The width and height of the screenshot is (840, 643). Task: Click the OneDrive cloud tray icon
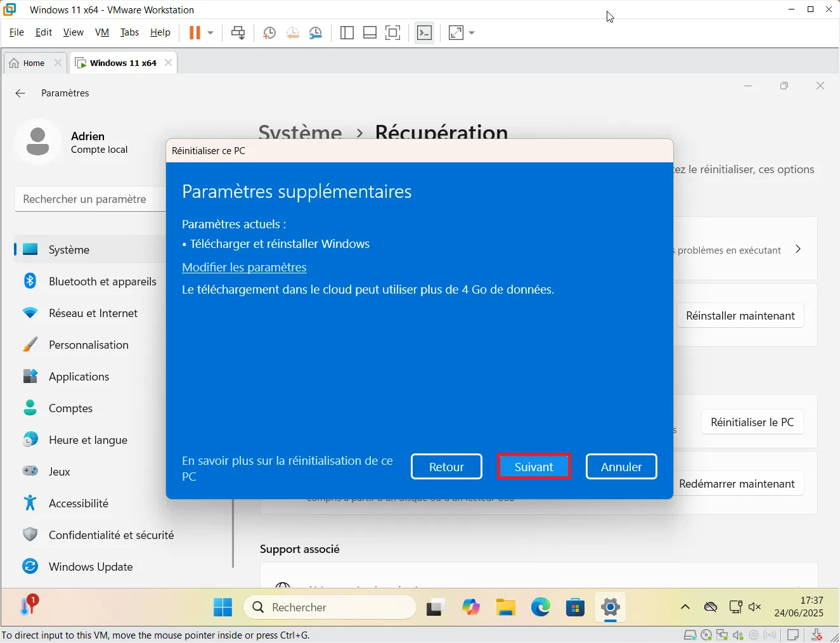[x=711, y=607]
